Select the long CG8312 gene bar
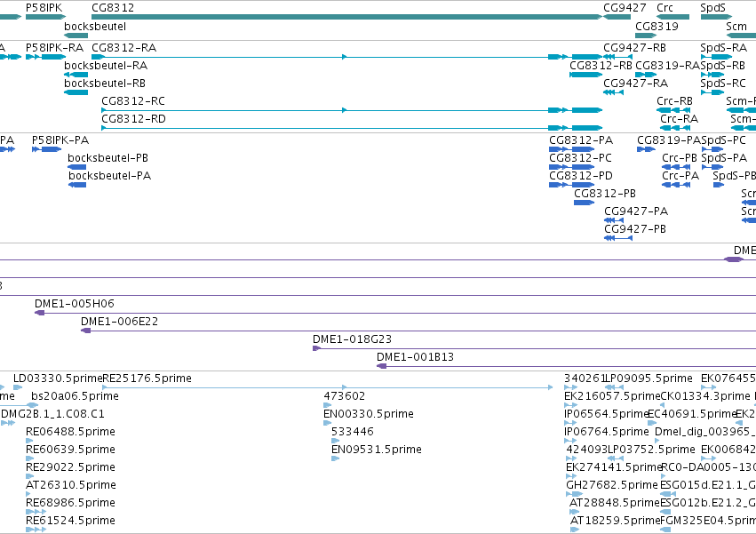This screenshot has width=756, height=534. 346,17
